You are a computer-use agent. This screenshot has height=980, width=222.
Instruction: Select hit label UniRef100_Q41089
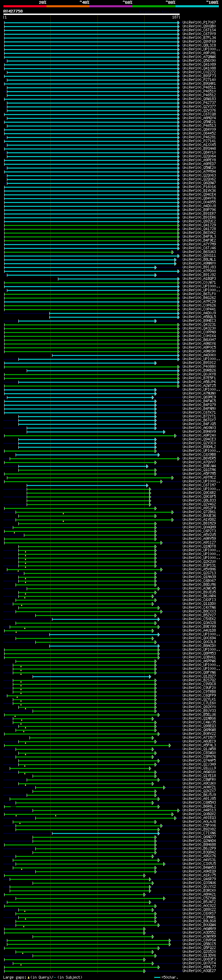[x=199, y=64]
